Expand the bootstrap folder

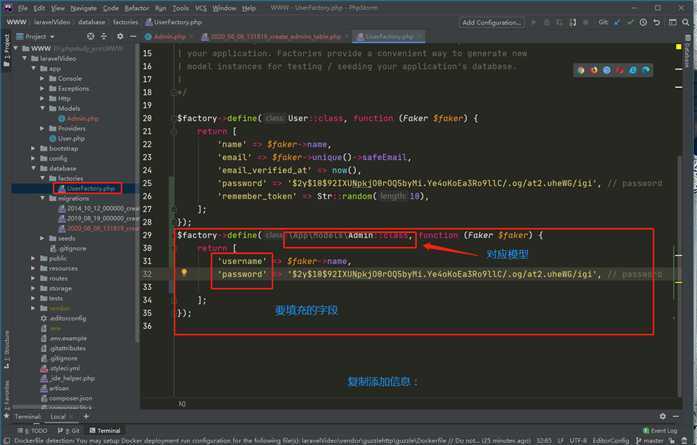(33, 148)
